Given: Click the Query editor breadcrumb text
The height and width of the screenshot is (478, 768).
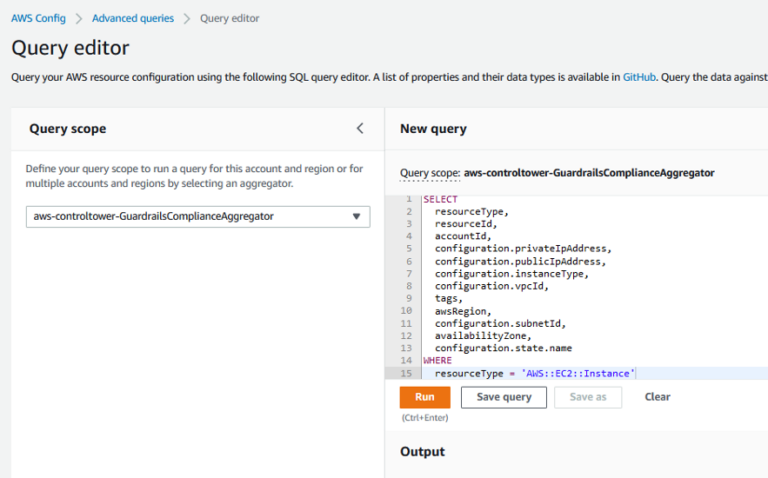Looking at the screenshot, I should coord(229,19).
